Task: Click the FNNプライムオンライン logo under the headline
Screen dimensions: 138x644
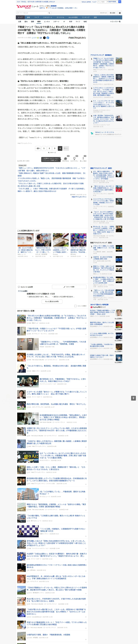Action: point(77,38)
